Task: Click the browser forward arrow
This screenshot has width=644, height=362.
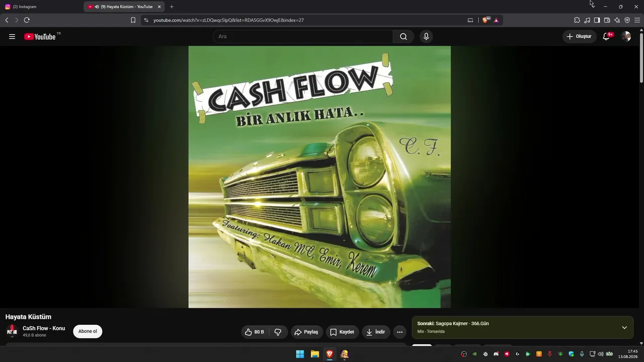Action: [16, 20]
